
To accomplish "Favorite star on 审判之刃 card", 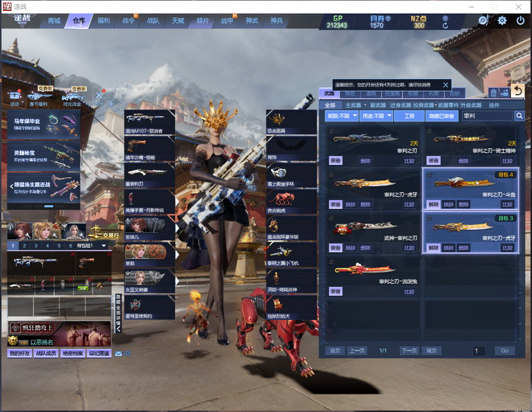I will pos(332,131).
